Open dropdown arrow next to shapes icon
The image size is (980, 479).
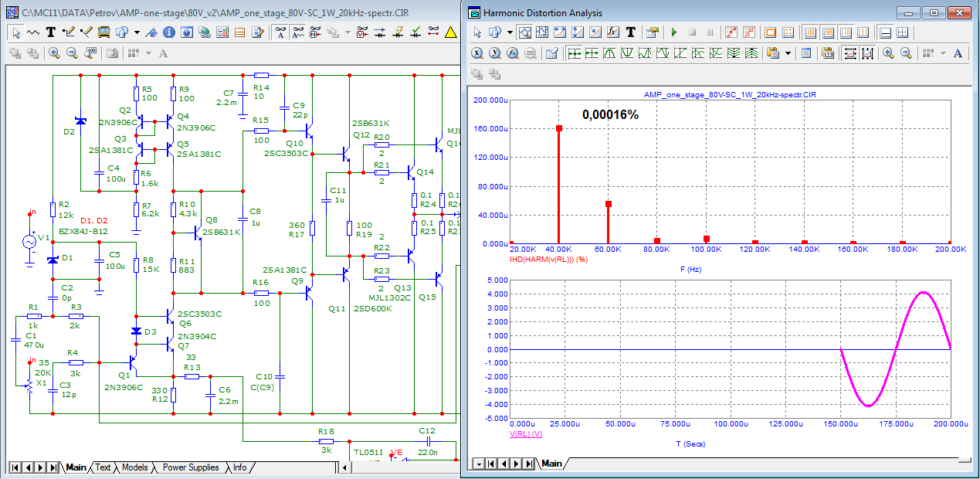(x=137, y=32)
